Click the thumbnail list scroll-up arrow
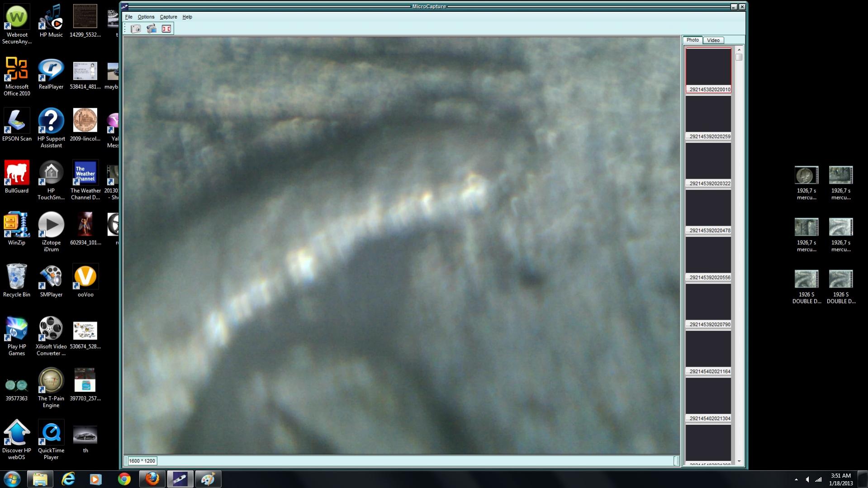 click(739, 49)
